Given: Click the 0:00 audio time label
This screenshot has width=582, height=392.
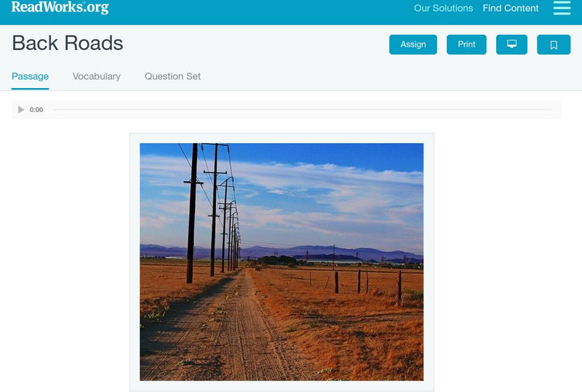Looking at the screenshot, I should click(36, 110).
